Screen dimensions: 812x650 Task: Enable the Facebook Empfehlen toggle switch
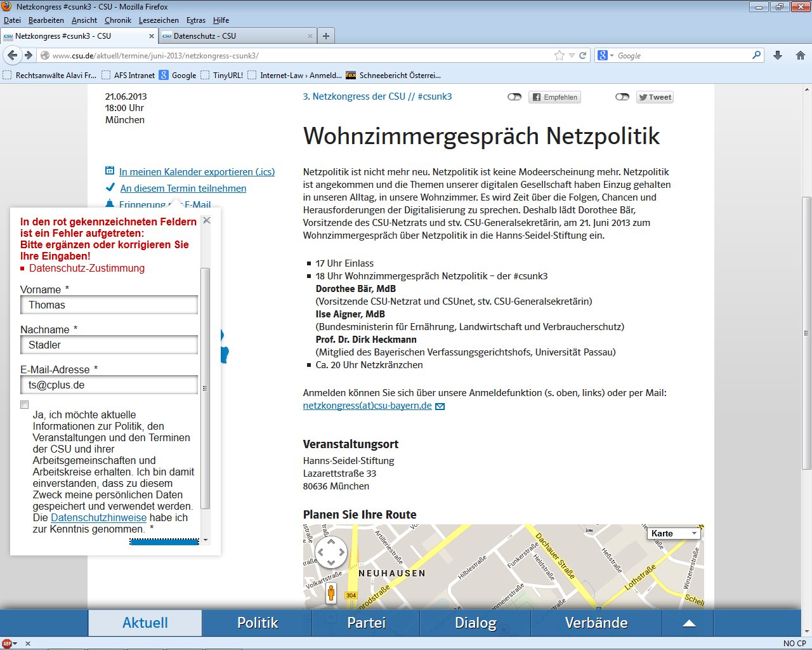click(x=514, y=97)
